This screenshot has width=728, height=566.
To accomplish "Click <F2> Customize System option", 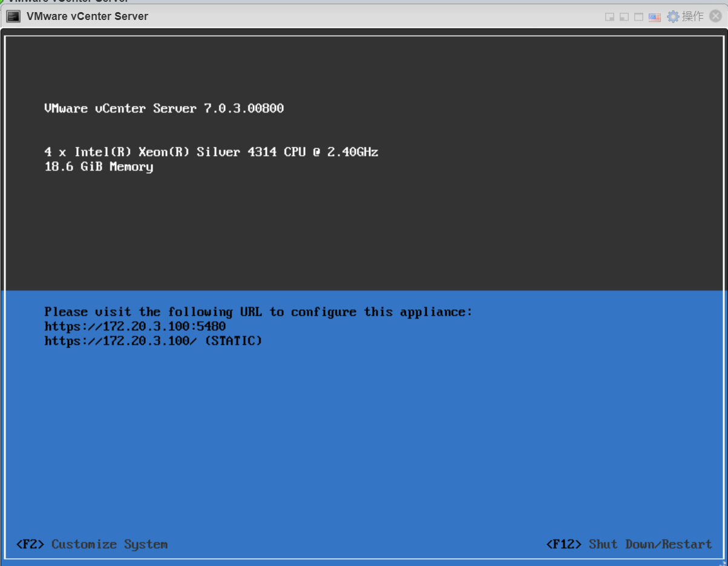I will (91, 544).
